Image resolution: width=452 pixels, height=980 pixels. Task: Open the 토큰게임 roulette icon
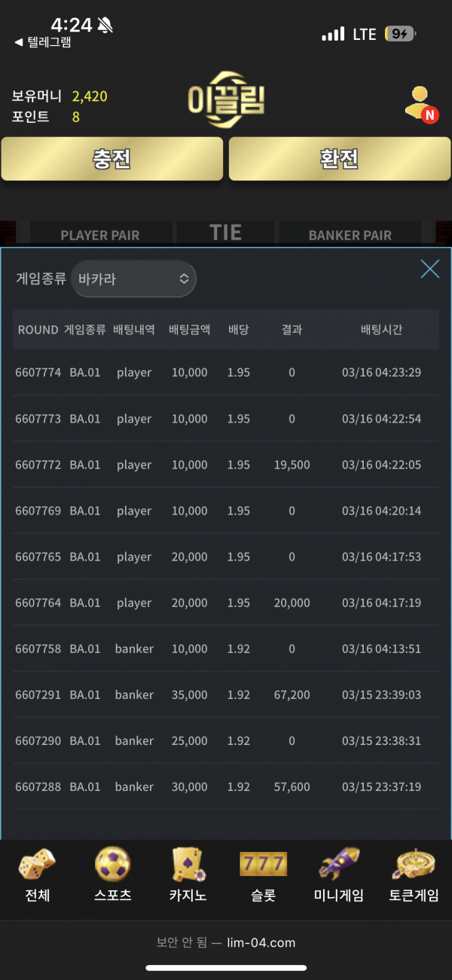point(414,865)
